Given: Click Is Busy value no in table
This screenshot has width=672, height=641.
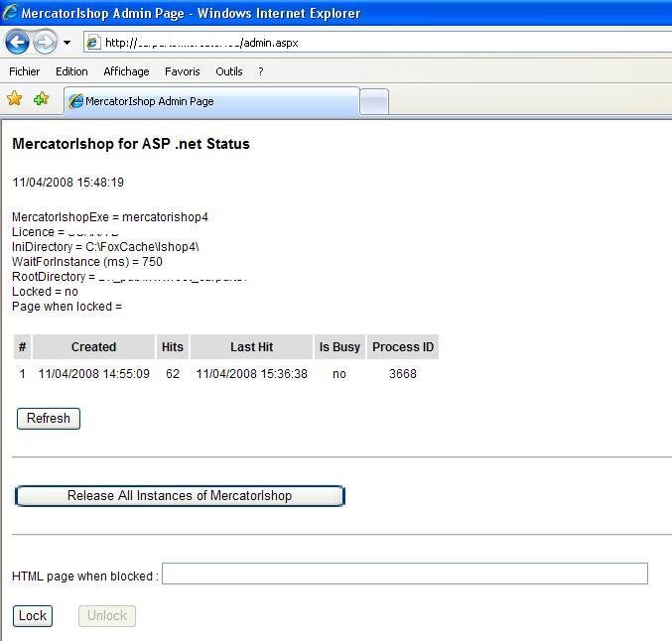Looking at the screenshot, I should [x=339, y=374].
